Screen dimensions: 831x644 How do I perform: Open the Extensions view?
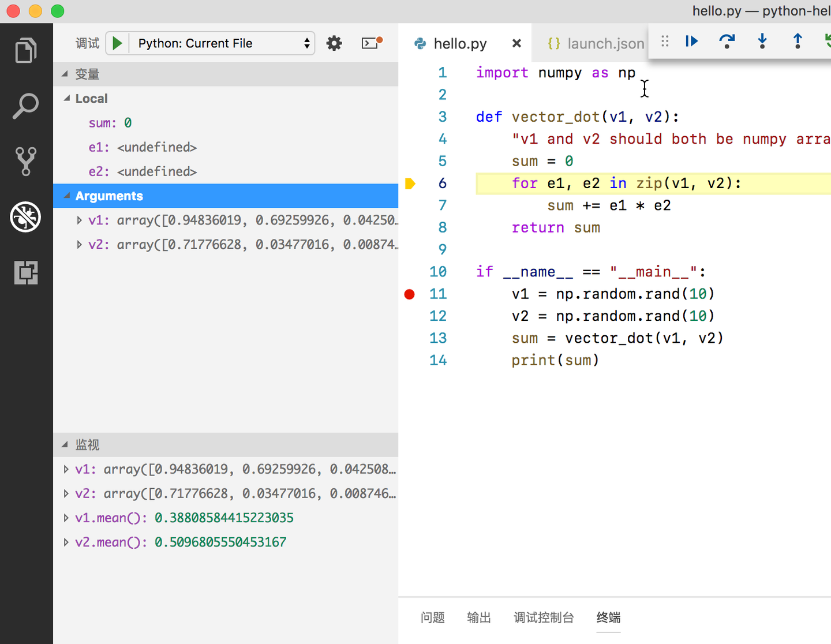(x=26, y=272)
